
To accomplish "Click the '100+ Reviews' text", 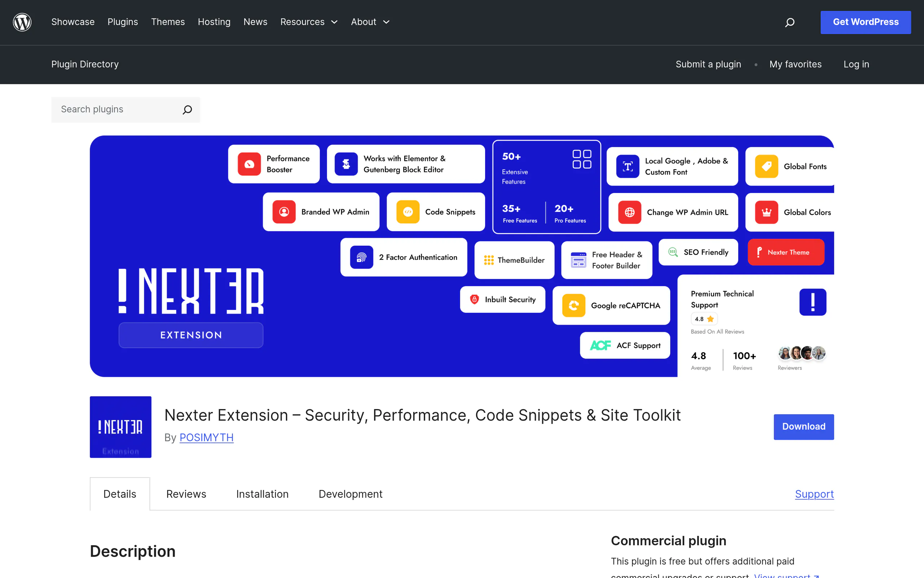I will [744, 360].
